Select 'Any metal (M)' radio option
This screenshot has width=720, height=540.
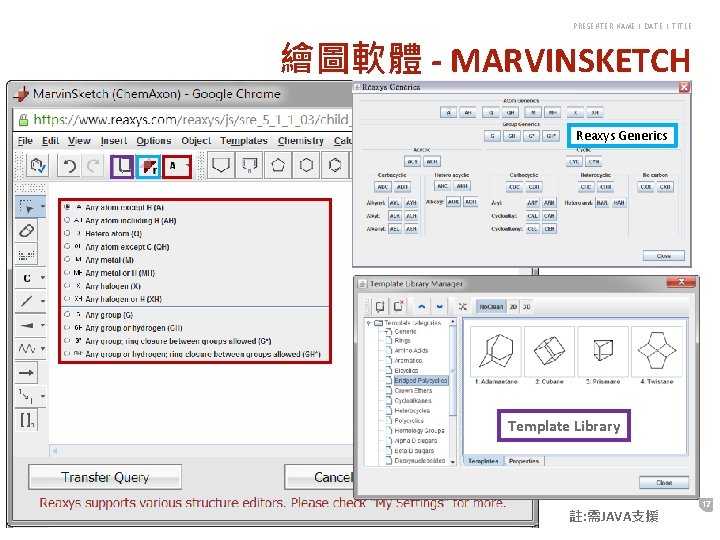click(x=68, y=259)
